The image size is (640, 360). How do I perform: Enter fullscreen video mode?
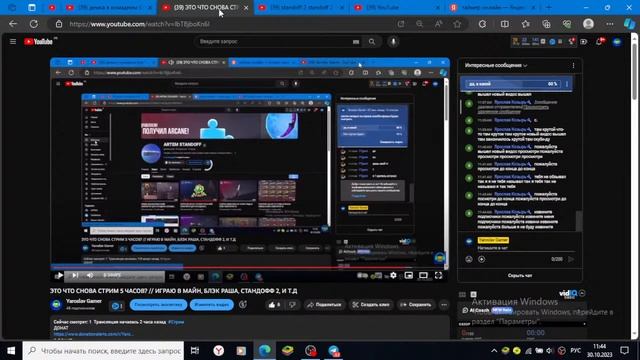pyautogui.click(x=438, y=276)
